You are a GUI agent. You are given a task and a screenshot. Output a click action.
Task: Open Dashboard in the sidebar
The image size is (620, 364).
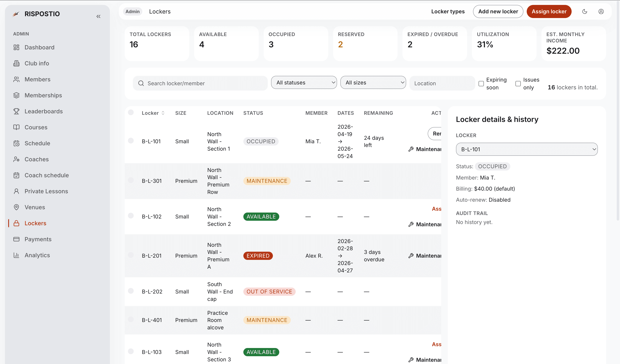(39, 47)
